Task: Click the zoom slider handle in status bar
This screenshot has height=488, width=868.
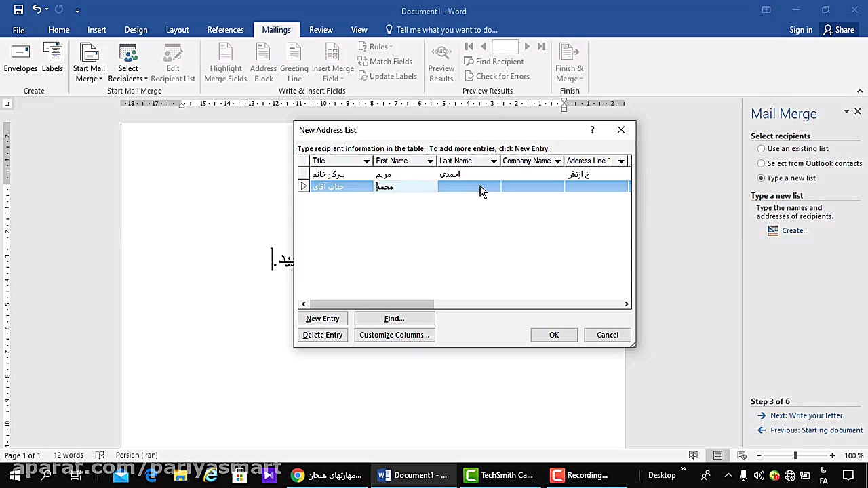Action: click(795, 455)
